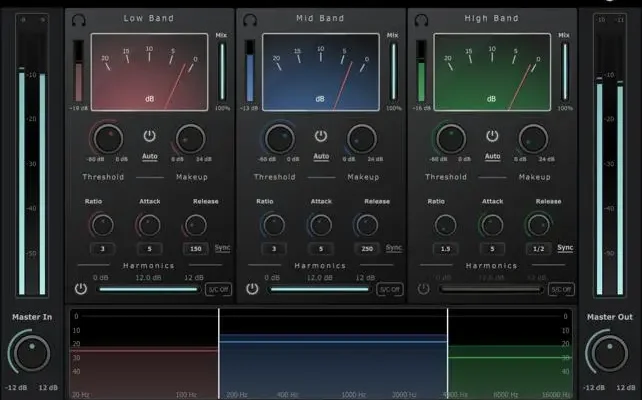Image resolution: width=642 pixels, height=400 pixels.
Task: Solo the Low Band with headphone icon
Action: (x=77, y=19)
